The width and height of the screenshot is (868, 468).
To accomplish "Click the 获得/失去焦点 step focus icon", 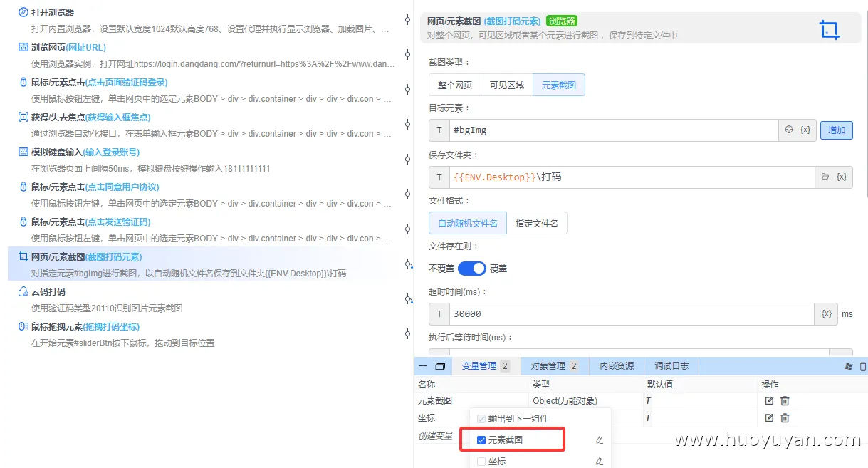I will point(23,117).
